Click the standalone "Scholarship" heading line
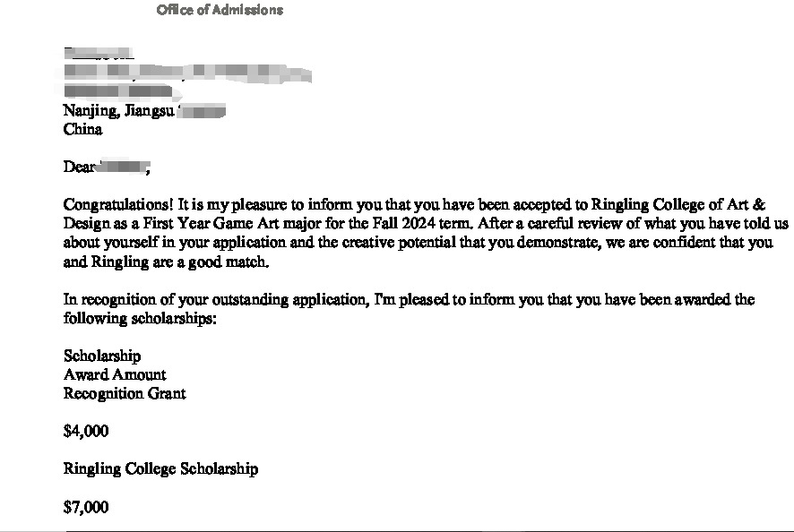Screen dimensions: 794x532 [101, 356]
